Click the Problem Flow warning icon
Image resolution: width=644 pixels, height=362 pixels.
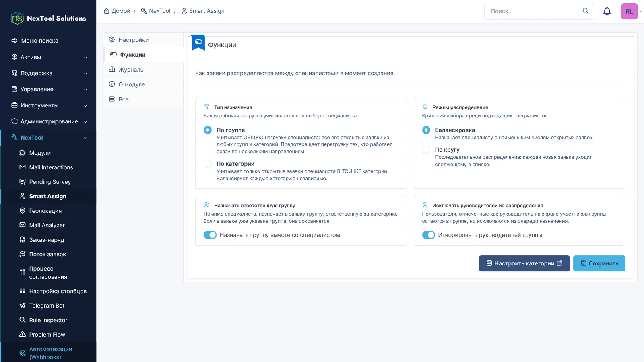[x=23, y=335]
